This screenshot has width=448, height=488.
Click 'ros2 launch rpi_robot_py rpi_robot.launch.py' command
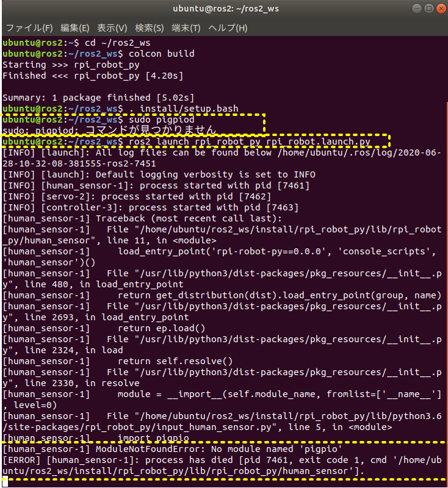[x=250, y=142]
